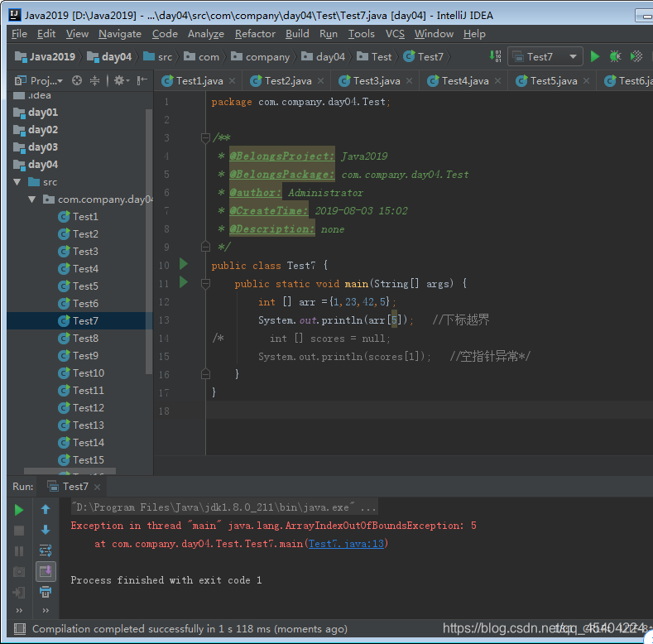The height and width of the screenshot is (644, 653).
Task: Click company in the navigation breadcrumb
Action: click(260, 56)
